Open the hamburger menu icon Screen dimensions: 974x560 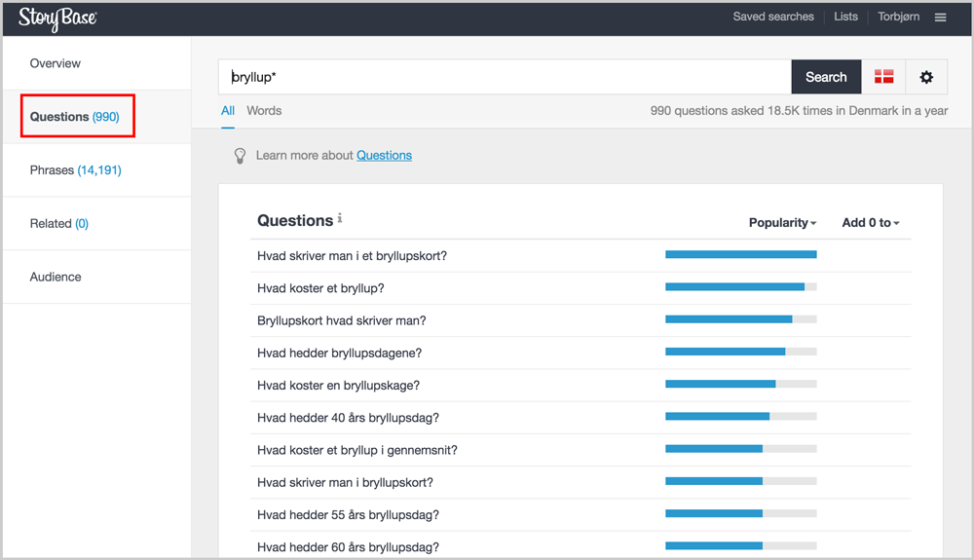pos(941,18)
